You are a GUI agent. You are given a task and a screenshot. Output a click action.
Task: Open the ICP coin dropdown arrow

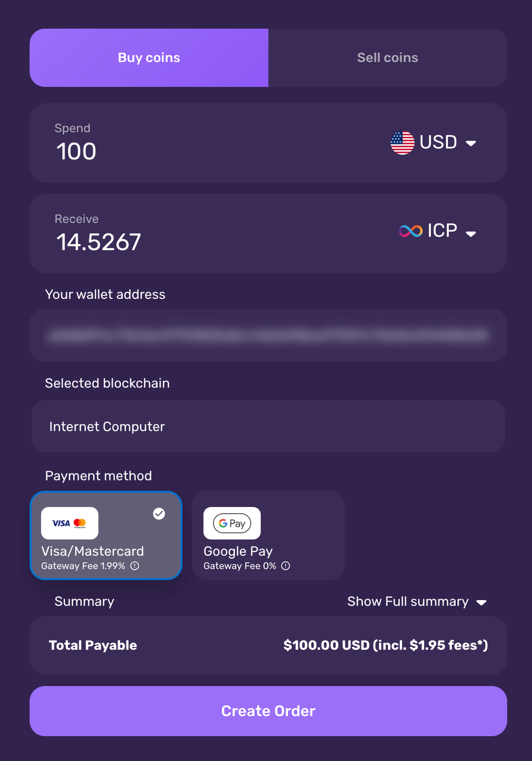pyautogui.click(x=471, y=233)
